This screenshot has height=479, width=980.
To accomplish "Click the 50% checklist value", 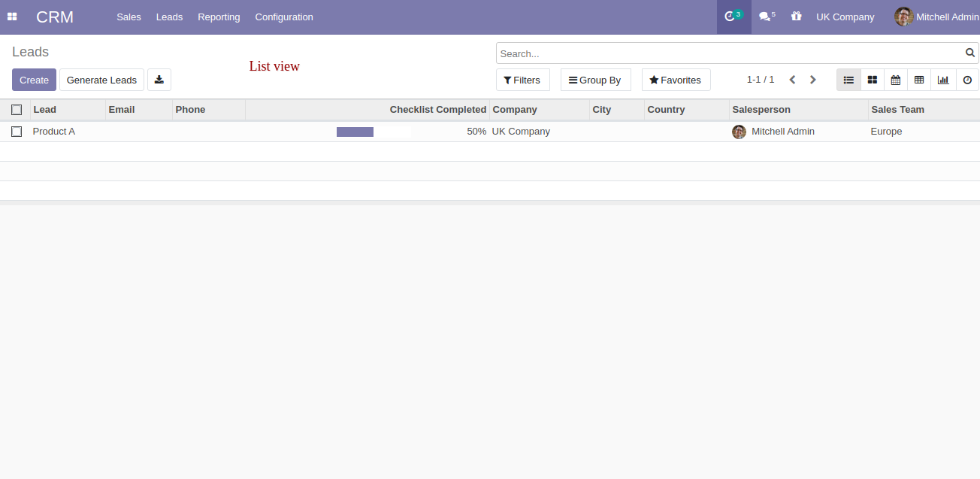I will (x=476, y=132).
